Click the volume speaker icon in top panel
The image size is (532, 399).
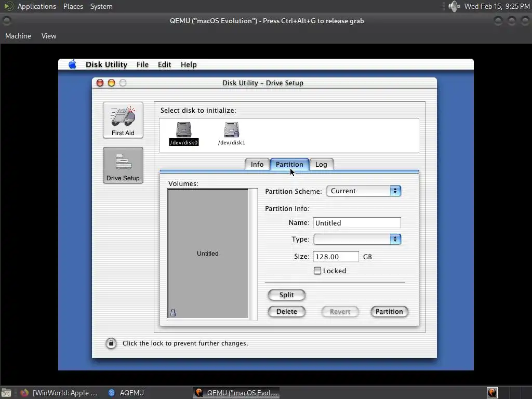click(x=454, y=6)
